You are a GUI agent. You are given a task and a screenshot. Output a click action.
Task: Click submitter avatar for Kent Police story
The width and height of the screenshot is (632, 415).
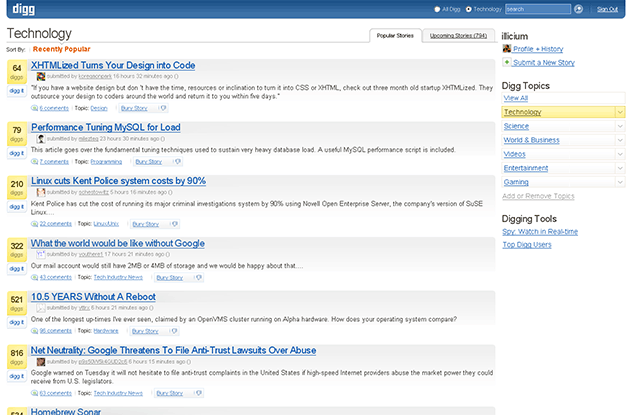[x=41, y=192]
